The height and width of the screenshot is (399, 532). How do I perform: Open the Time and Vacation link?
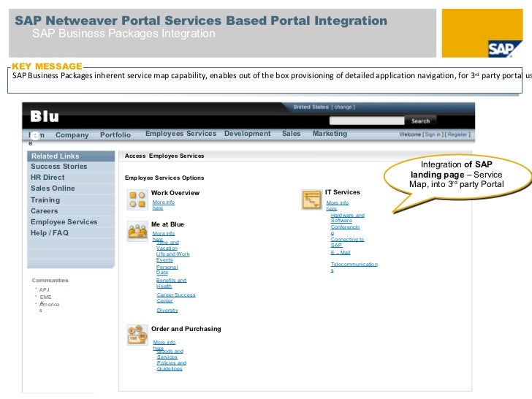click(167, 246)
